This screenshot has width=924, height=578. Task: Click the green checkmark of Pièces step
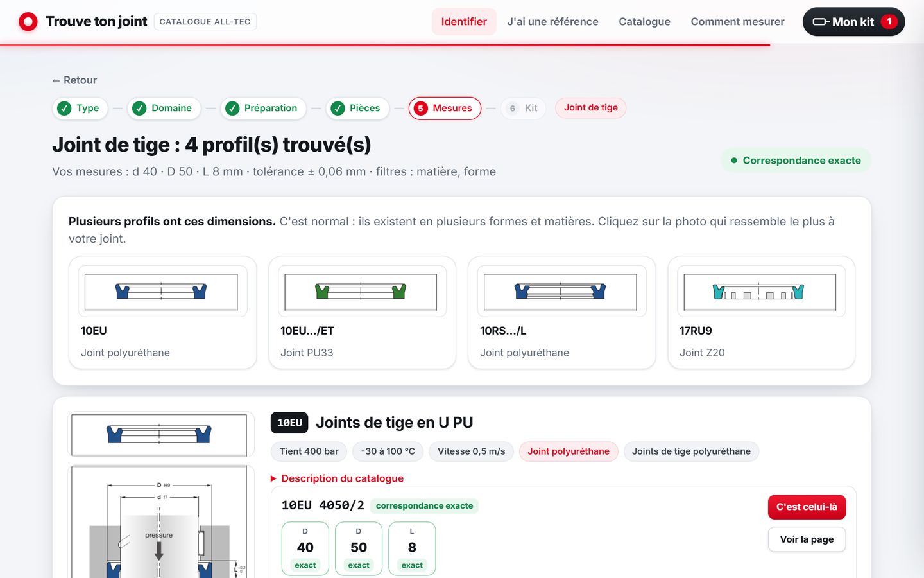(338, 109)
